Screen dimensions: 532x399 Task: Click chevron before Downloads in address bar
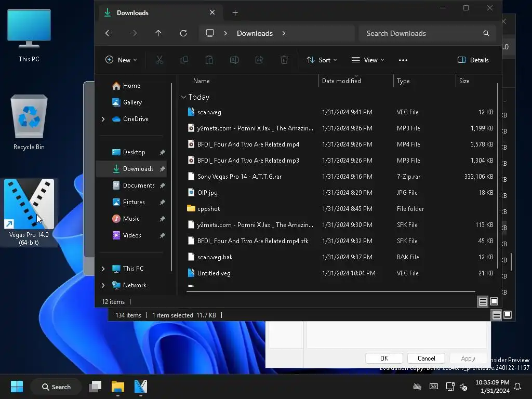point(225,33)
